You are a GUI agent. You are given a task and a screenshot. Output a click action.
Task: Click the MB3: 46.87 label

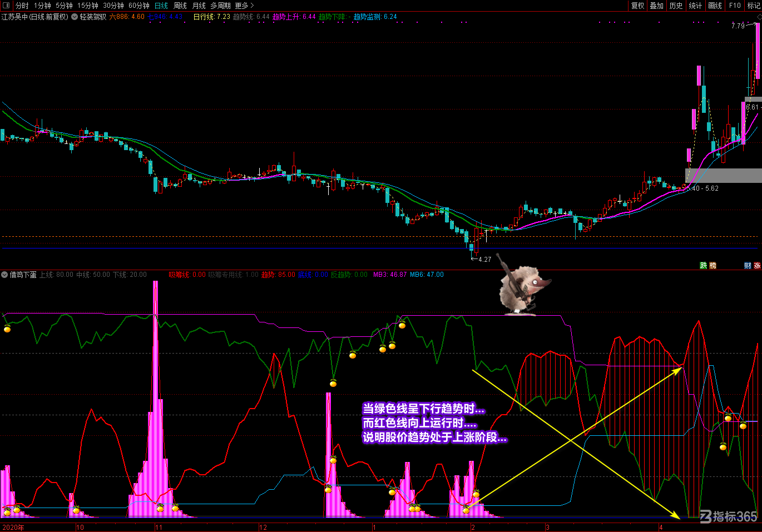[390, 275]
